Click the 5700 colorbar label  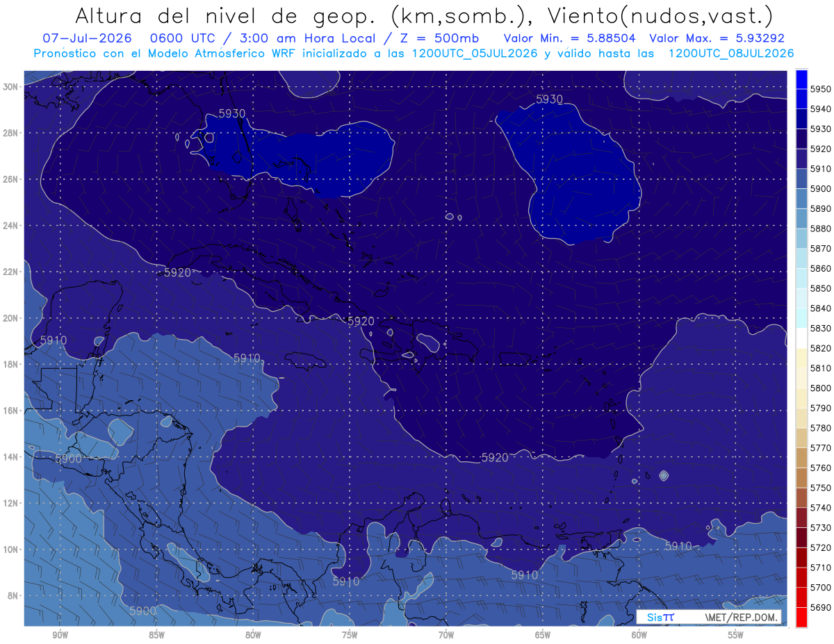click(820, 587)
